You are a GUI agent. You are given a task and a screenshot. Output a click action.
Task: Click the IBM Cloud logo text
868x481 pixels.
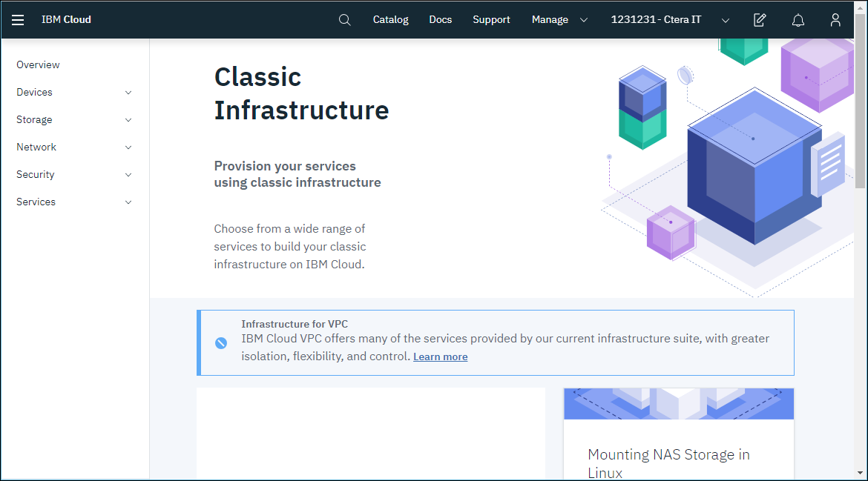click(x=67, y=19)
